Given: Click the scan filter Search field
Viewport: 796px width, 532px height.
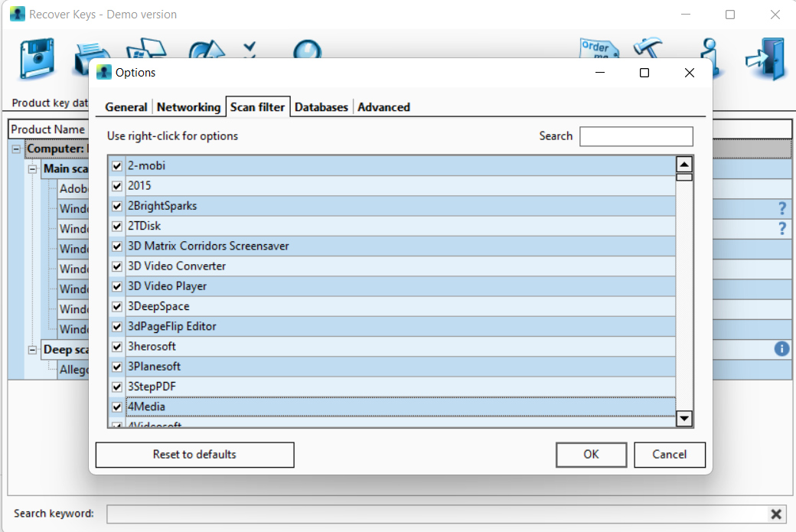Looking at the screenshot, I should click(636, 136).
